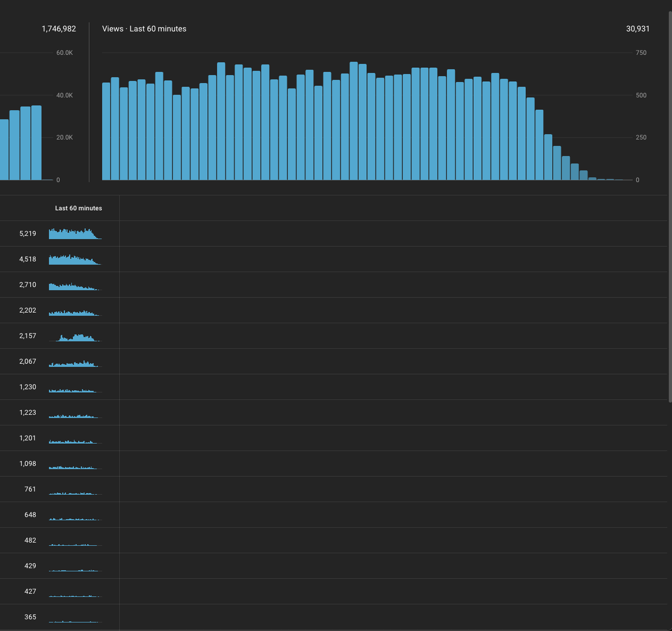The height and width of the screenshot is (631, 672).
Task: Click the "Views · Last 60 minutes" heading
Action: tap(144, 29)
